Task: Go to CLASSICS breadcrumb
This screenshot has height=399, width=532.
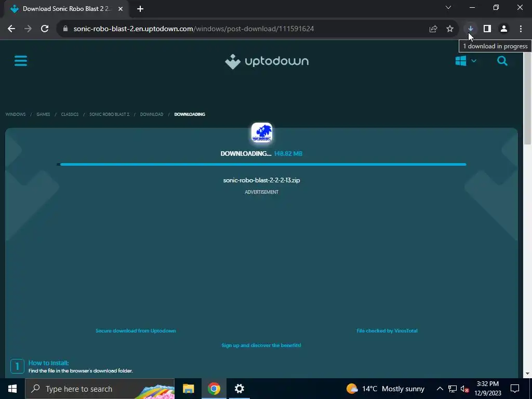Action: 70,114
